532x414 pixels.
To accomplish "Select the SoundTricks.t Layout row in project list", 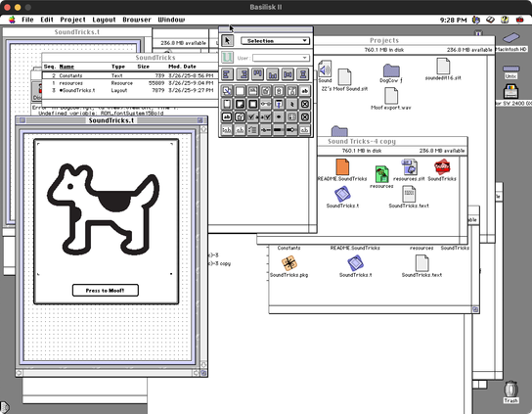I will [x=130, y=91].
